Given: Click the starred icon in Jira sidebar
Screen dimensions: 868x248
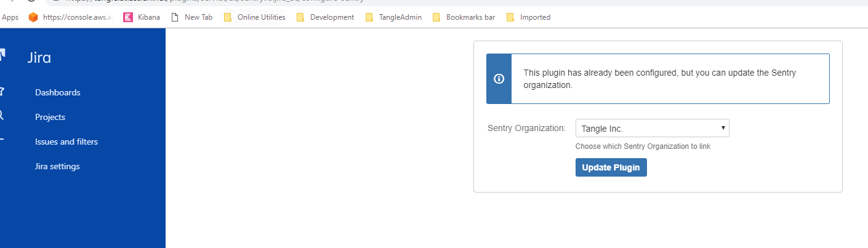Looking at the screenshot, I should (x=2, y=91).
